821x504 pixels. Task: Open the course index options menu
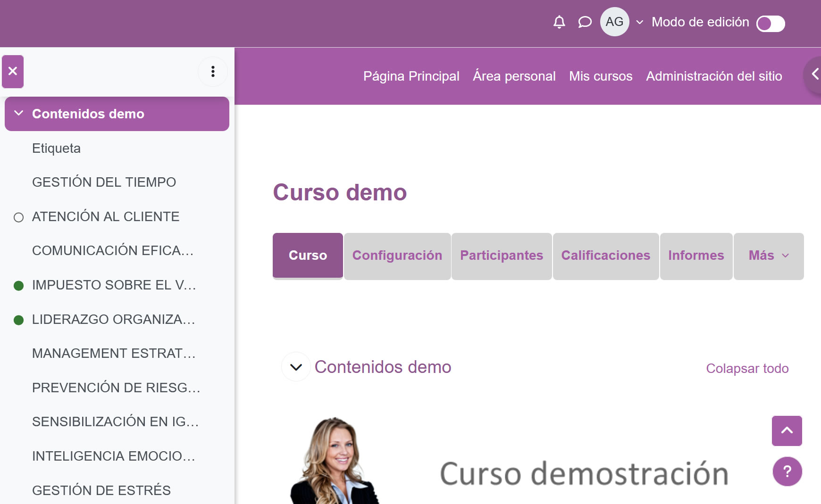[213, 72]
